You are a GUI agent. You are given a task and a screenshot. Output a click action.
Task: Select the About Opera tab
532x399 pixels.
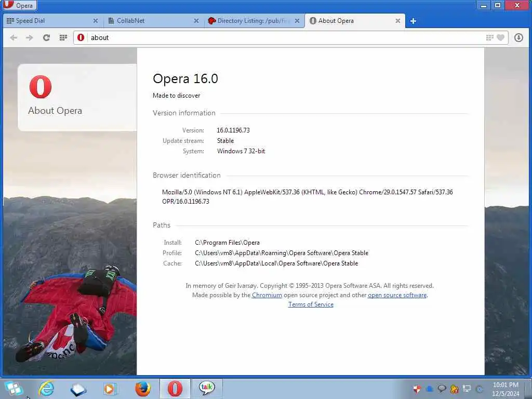[x=354, y=21]
